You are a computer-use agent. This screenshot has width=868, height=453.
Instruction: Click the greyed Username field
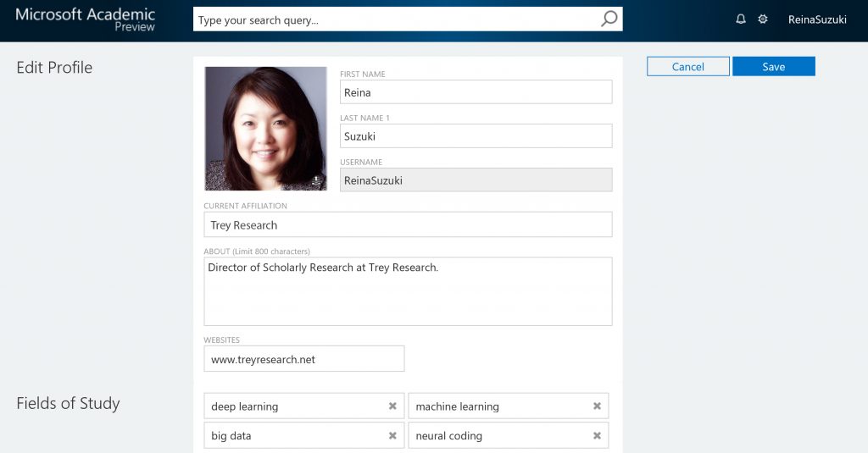(476, 180)
